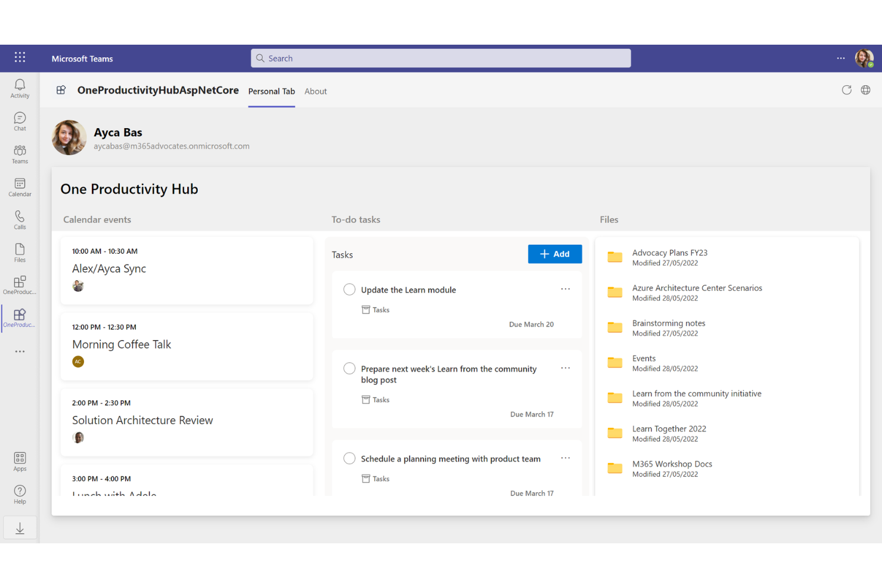Click the email aycabas@m365advocates.onmicrosoft.com
Image resolution: width=882 pixels, height=588 pixels.
(x=172, y=146)
